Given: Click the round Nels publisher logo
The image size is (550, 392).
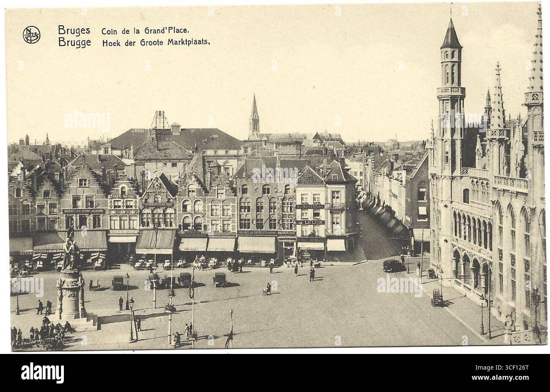Looking at the screenshot, I should click(x=31, y=35).
